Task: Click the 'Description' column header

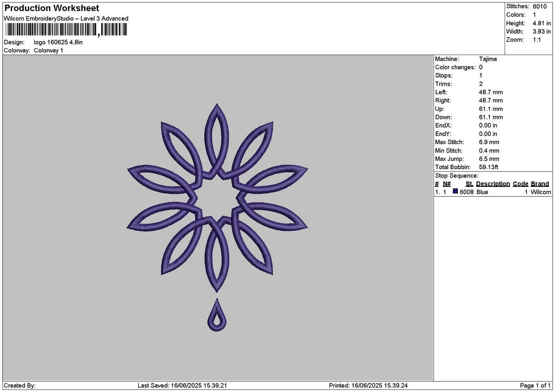Action: [493, 184]
